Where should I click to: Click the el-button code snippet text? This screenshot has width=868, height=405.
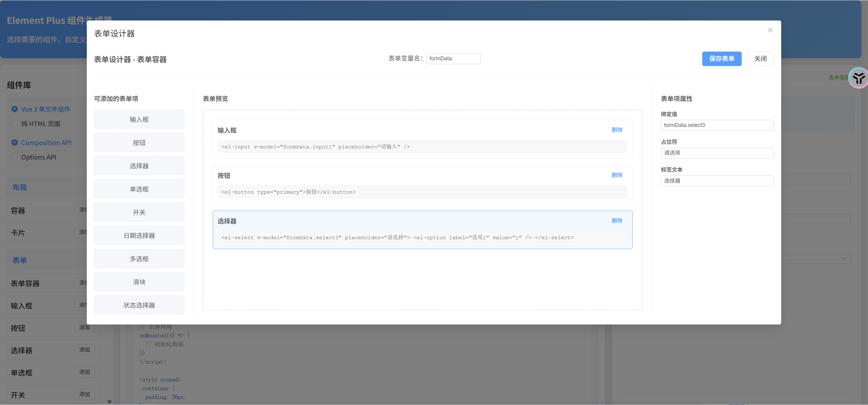[x=288, y=192]
